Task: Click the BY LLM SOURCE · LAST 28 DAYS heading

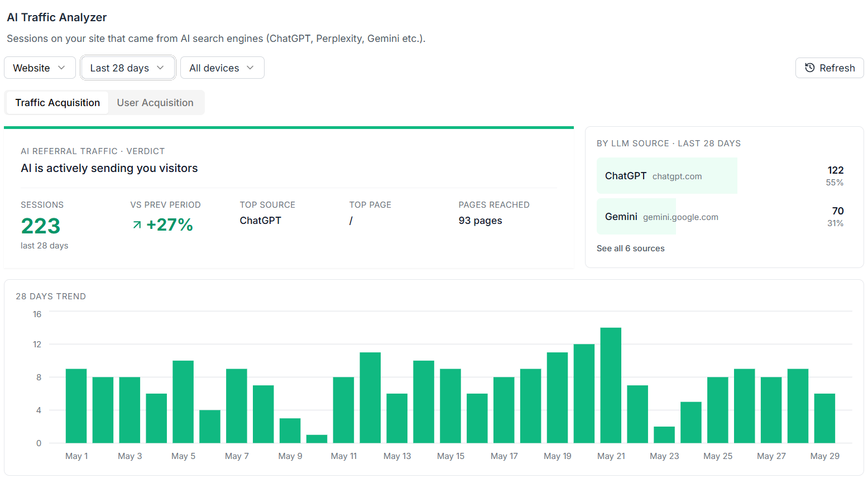Action: point(669,144)
